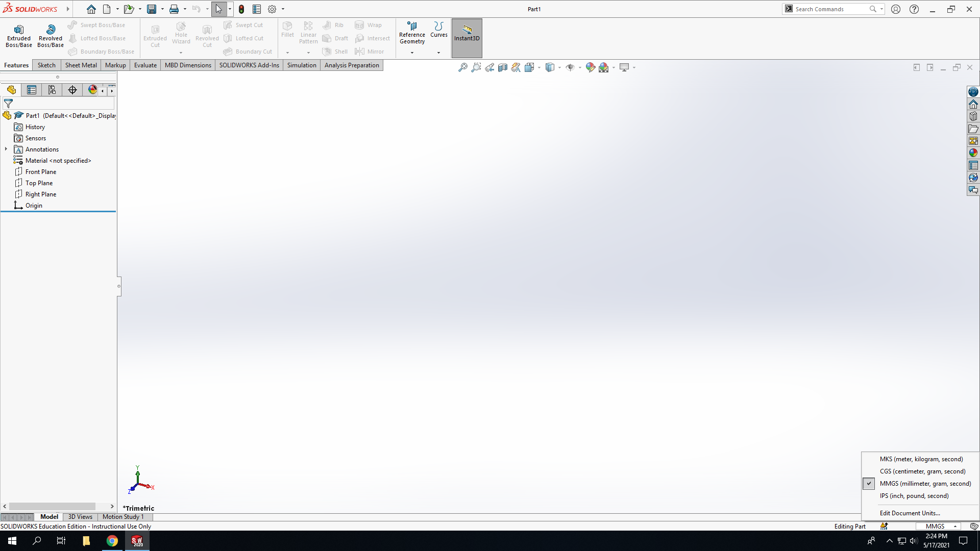This screenshot has height=551, width=980.
Task: Switch to the Sketch tab
Action: [46, 65]
